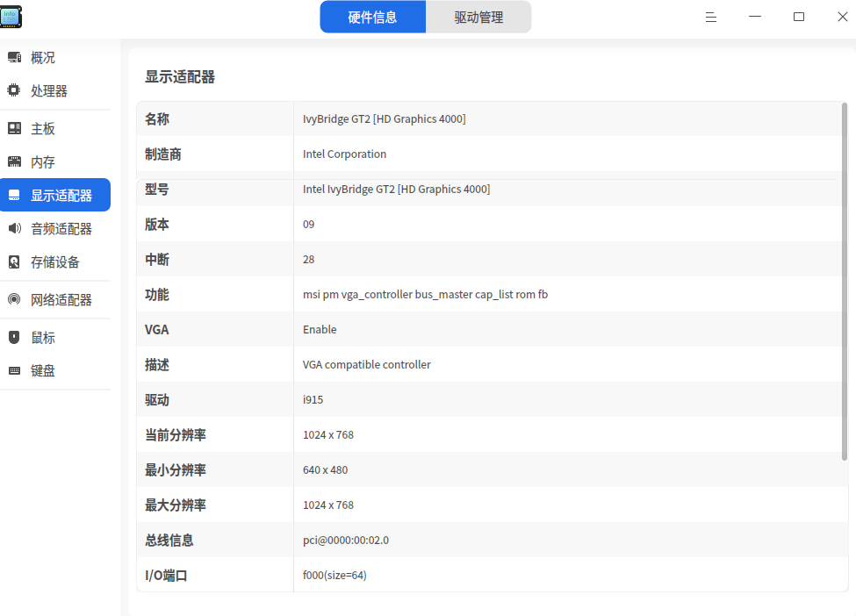The width and height of the screenshot is (856, 616).
Task: Select 鼠标 in the sidebar
Action: coord(55,338)
